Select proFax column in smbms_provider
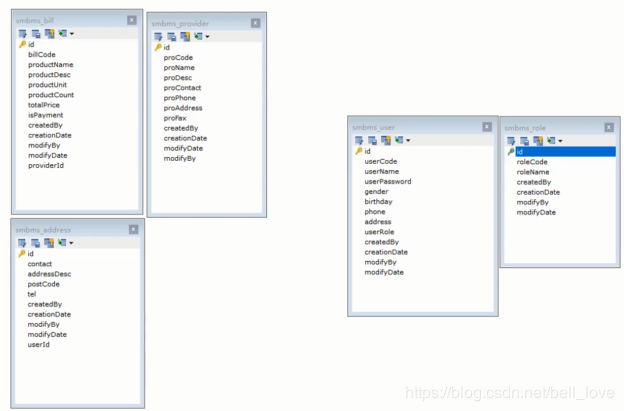624x411 pixels. point(175,118)
